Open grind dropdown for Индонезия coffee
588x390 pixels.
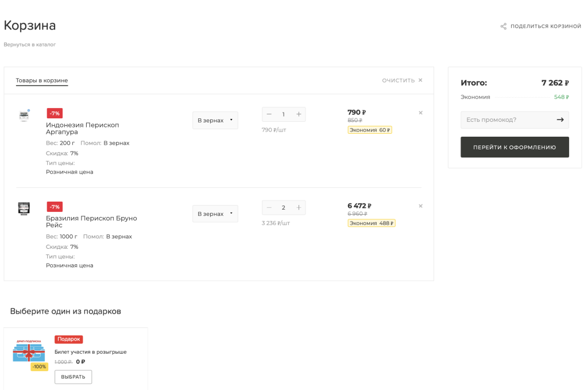coord(215,121)
